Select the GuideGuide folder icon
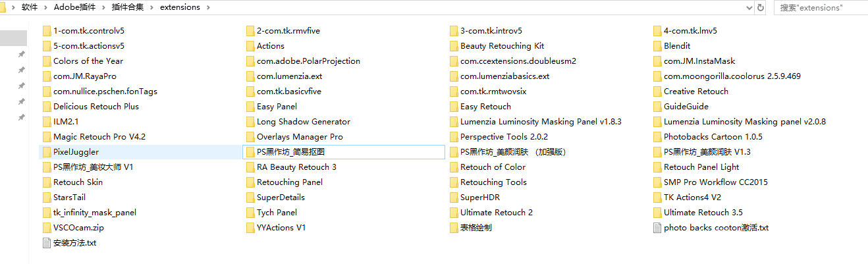The width and height of the screenshot is (868, 264). (x=657, y=107)
